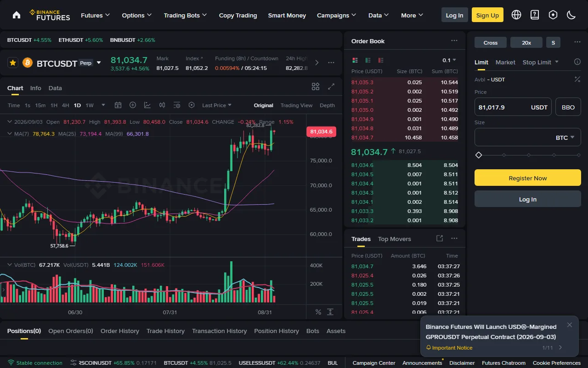Toggle the Cross margin mode button
Screen dimensions: 588x368
(491, 43)
